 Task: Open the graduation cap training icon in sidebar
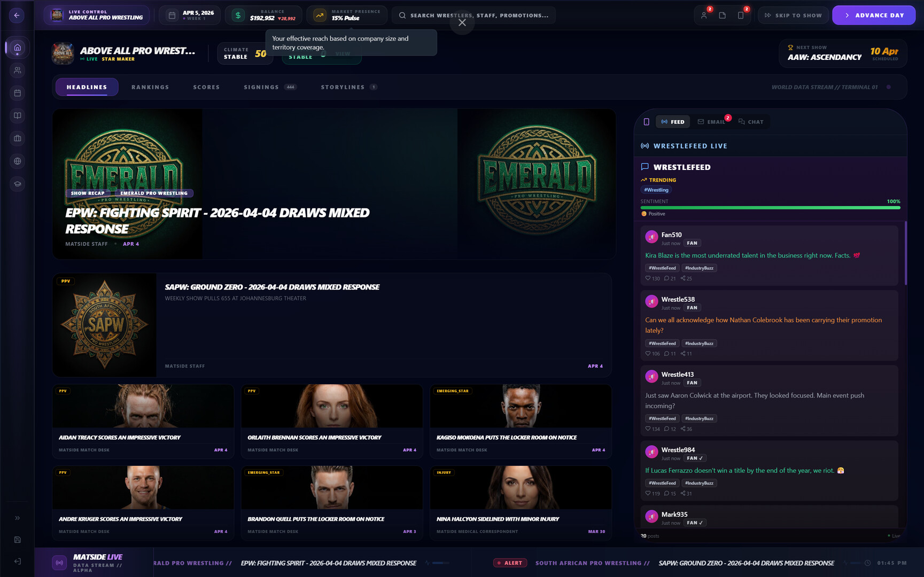click(17, 184)
